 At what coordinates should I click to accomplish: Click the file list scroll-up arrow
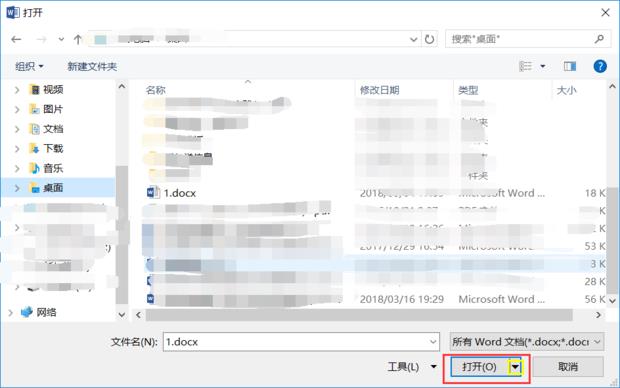click(x=612, y=86)
